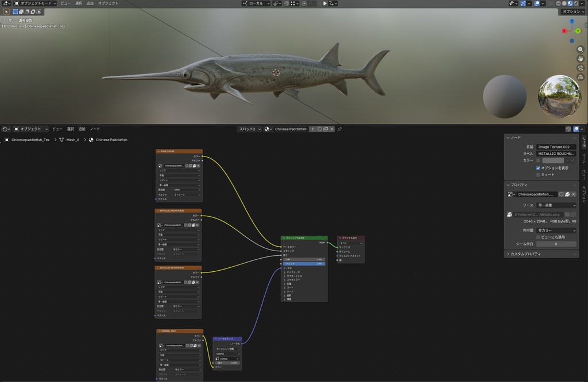Switch to the オプション sidebar tab
The width and height of the screenshot is (588, 382).
tap(584, 194)
